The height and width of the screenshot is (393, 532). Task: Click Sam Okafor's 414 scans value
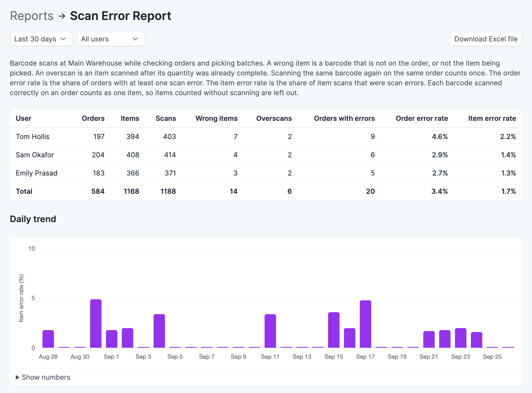pos(170,155)
